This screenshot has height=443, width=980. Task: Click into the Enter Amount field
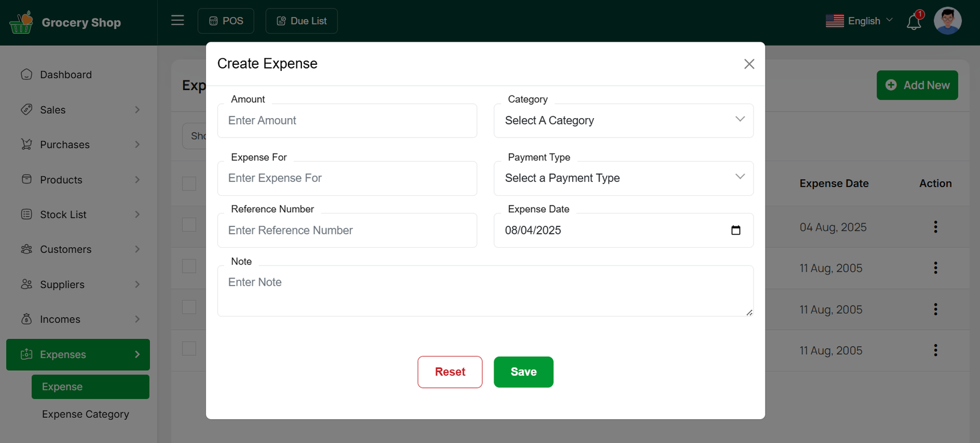[x=347, y=121]
